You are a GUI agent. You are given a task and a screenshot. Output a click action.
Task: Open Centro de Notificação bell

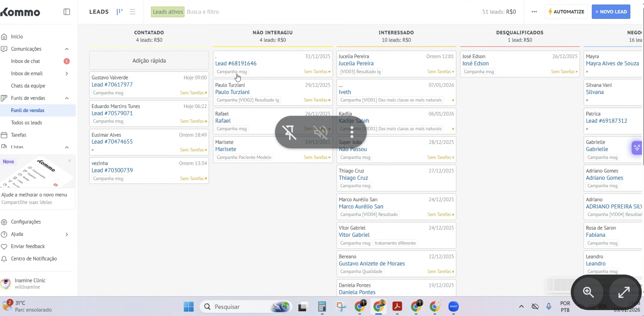tap(4, 259)
